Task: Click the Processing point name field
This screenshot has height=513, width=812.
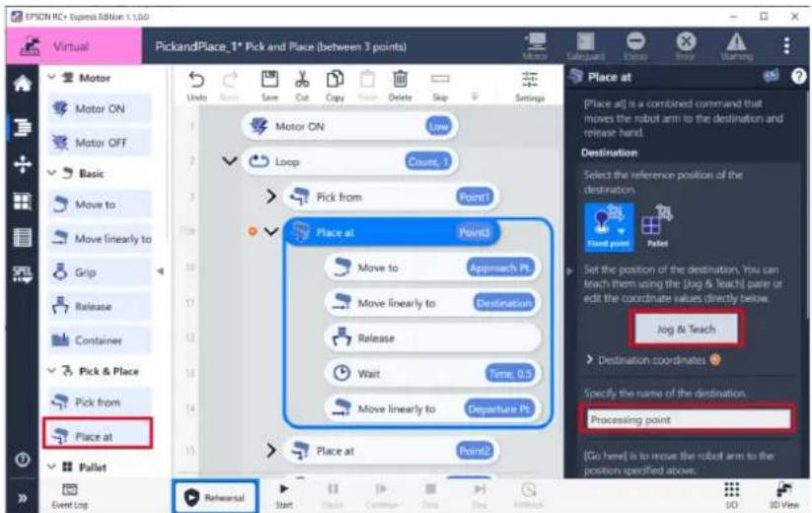Action: pos(689,420)
